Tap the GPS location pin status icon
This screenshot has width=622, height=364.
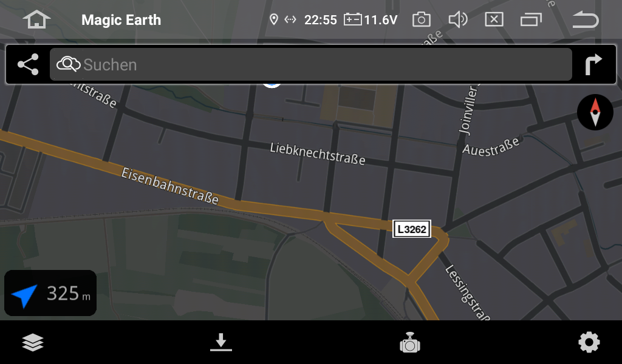[273, 19]
